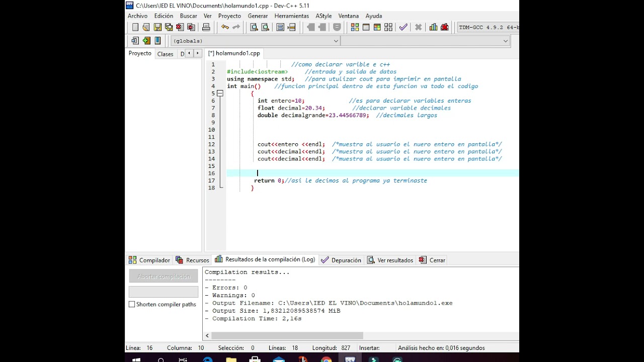Start debugging with checkmark icon
Viewport: 644px width, 362px height.
pyautogui.click(x=403, y=27)
